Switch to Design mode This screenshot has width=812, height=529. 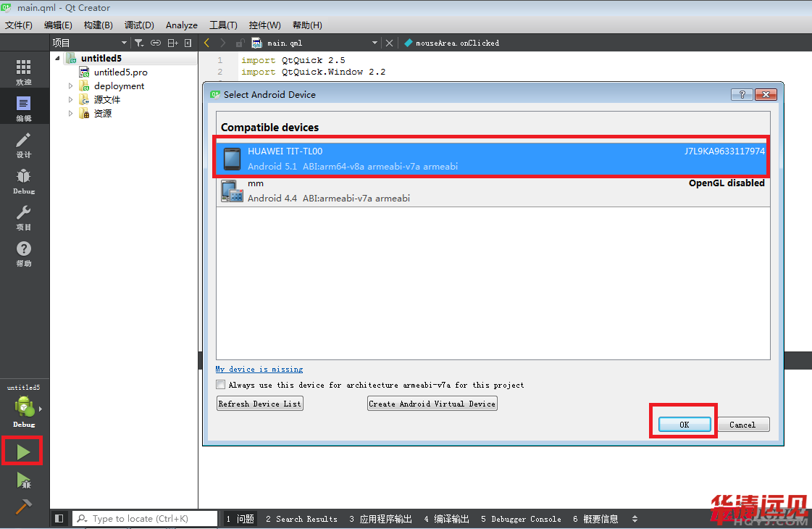click(x=24, y=144)
